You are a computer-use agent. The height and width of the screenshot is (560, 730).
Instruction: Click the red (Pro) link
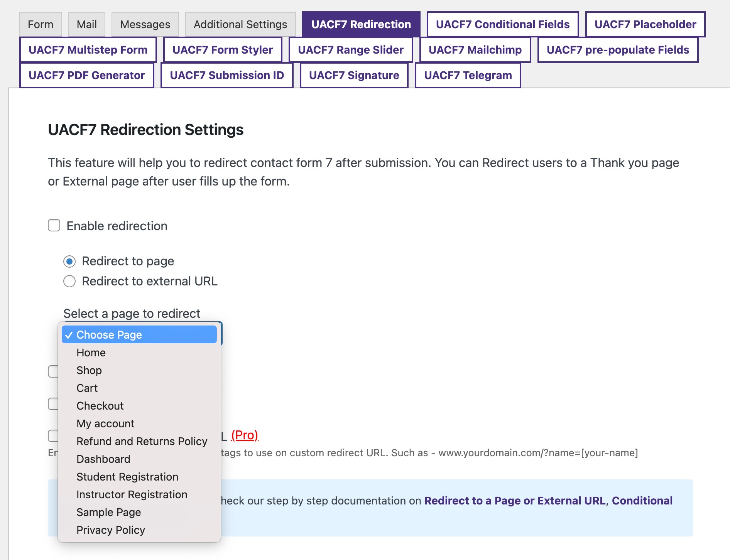[245, 435]
